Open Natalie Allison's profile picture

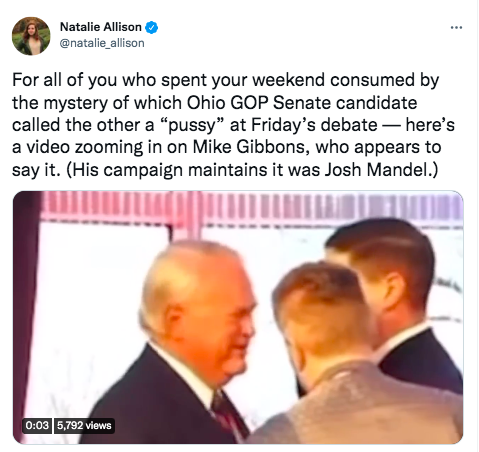(x=31, y=36)
